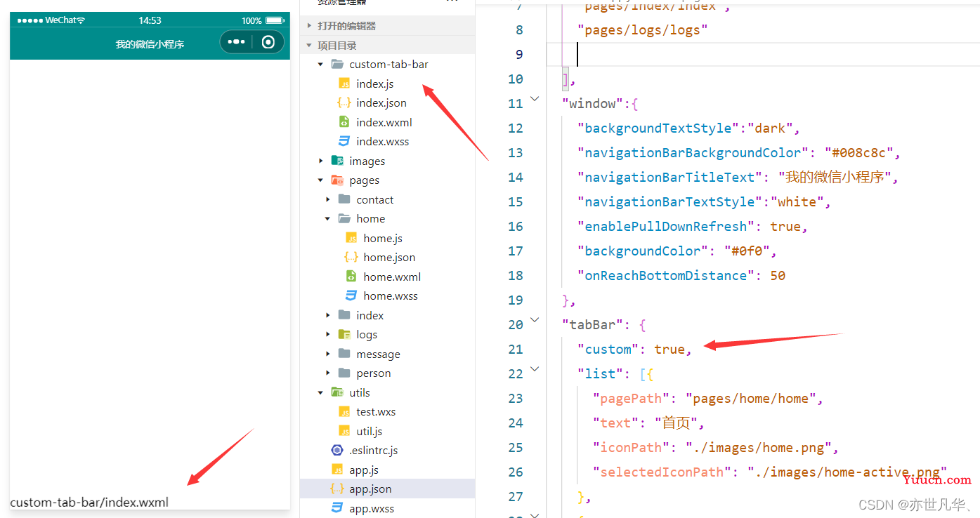Collapse the home folder arrow

328,219
